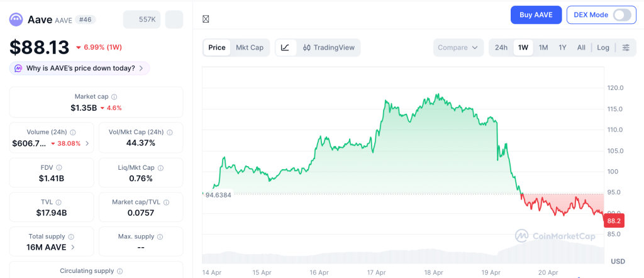Image resolution: width=644 pixels, height=278 pixels.
Task: Select the 24h time range
Action: click(x=501, y=48)
